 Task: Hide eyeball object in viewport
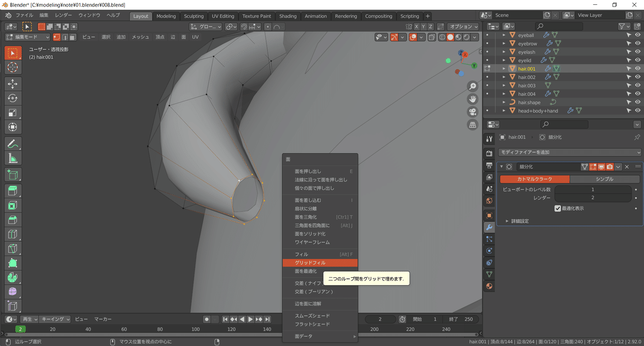(638, 35)
